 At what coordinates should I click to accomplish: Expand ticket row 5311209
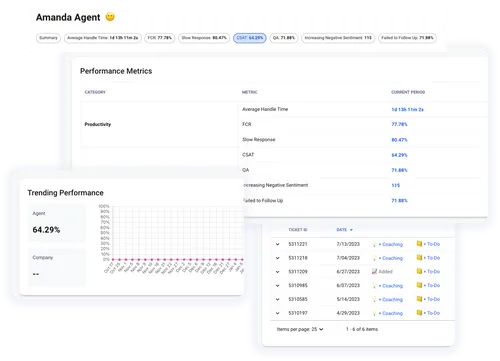coord(277,272)
